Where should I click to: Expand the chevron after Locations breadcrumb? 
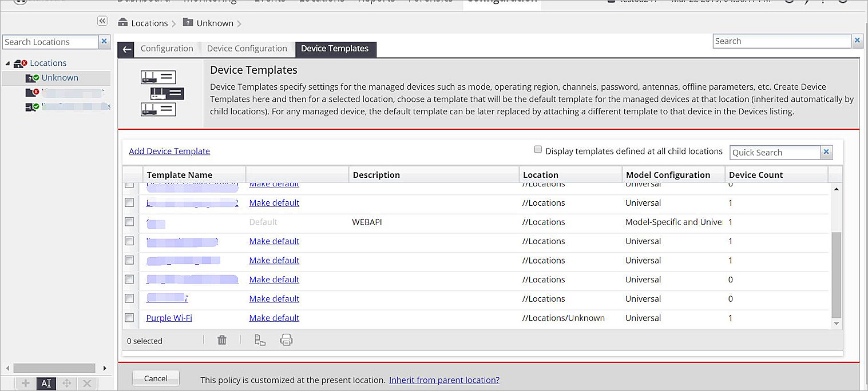173,23
